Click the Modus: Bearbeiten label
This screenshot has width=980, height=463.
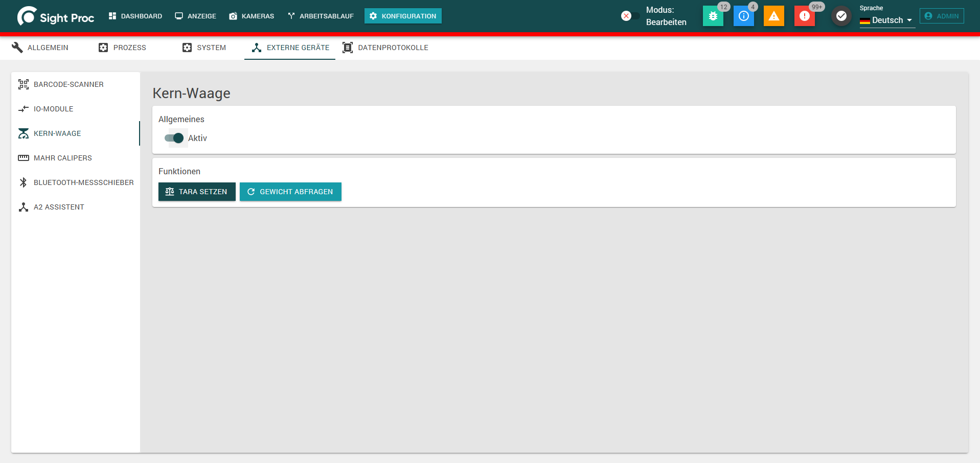coord(666,16)
